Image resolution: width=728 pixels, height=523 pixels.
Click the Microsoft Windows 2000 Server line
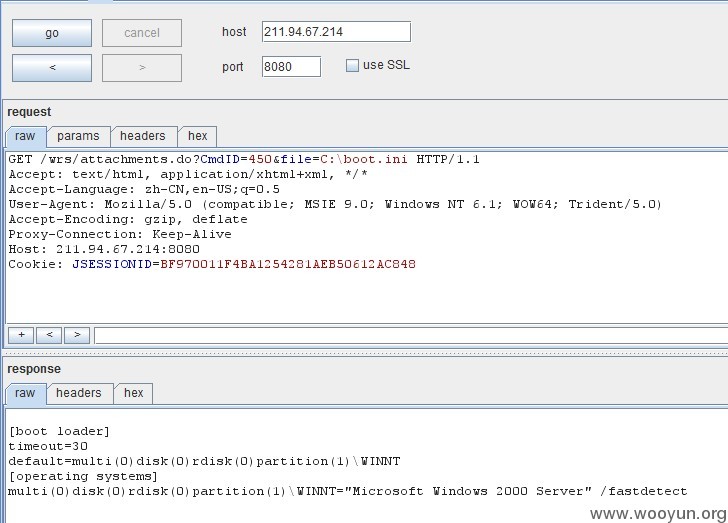(347, 491)
